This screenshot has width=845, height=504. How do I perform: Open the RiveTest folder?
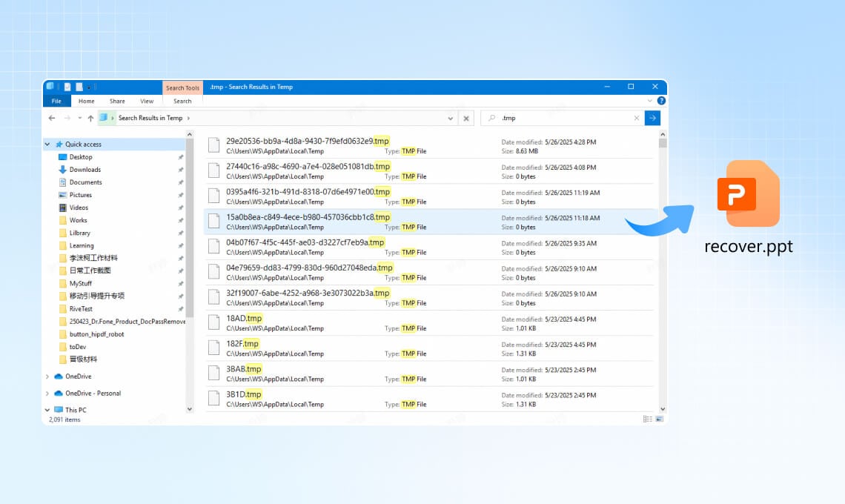coord(81,309)
